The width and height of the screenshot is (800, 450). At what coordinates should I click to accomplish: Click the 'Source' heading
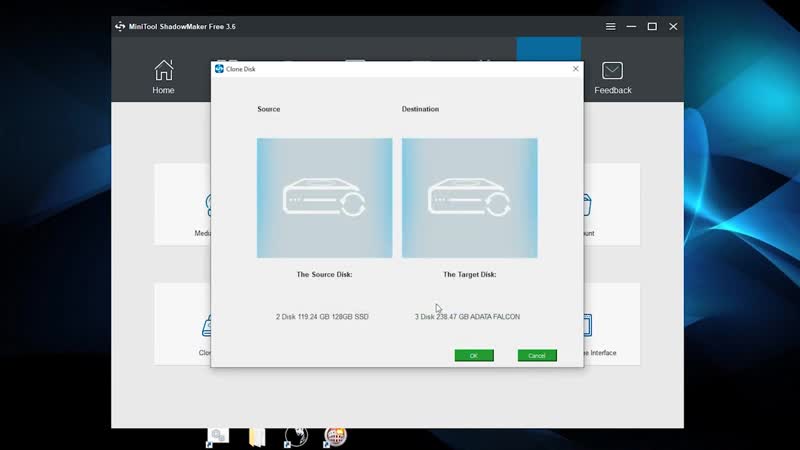pos(269,109)
